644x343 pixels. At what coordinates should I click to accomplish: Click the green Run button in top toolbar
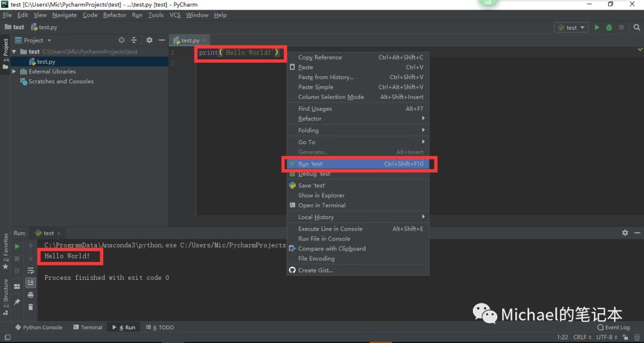[597, 27]
